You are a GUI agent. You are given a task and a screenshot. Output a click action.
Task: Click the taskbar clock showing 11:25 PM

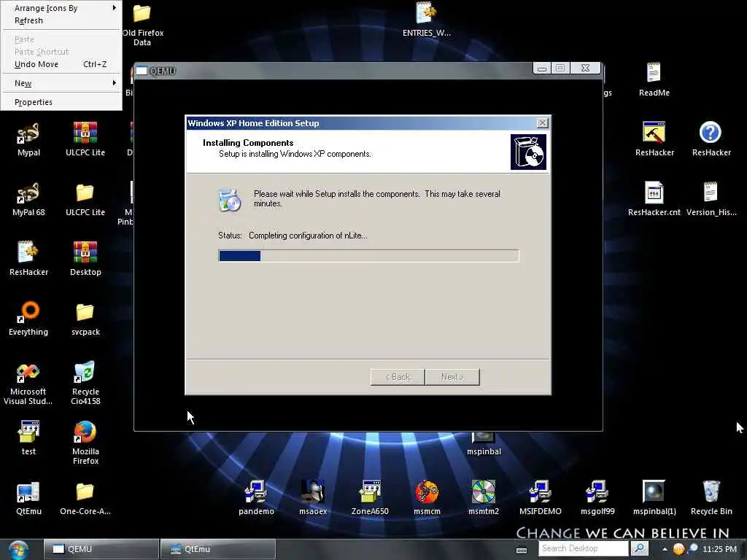(719, 549)
